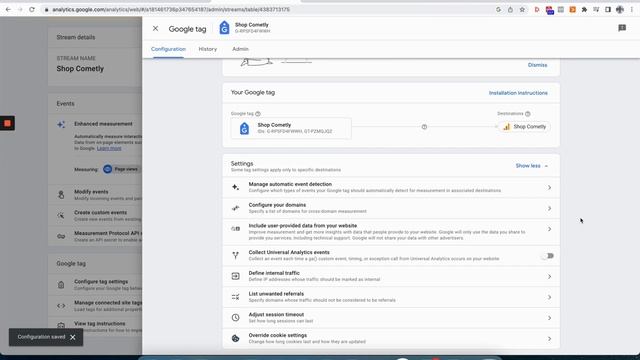Click the automatic event detection sparkle icon
Screen dimensions: 640x360
[x=236, y=187]
